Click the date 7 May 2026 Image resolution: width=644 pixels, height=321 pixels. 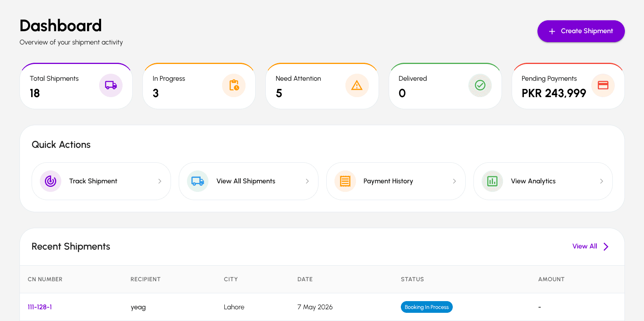(x=315, y=307)
